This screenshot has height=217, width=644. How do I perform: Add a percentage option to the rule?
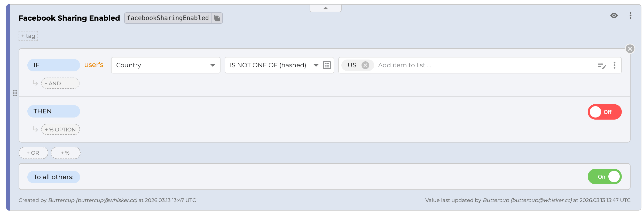pyautogui.click(x=60, y=129)
